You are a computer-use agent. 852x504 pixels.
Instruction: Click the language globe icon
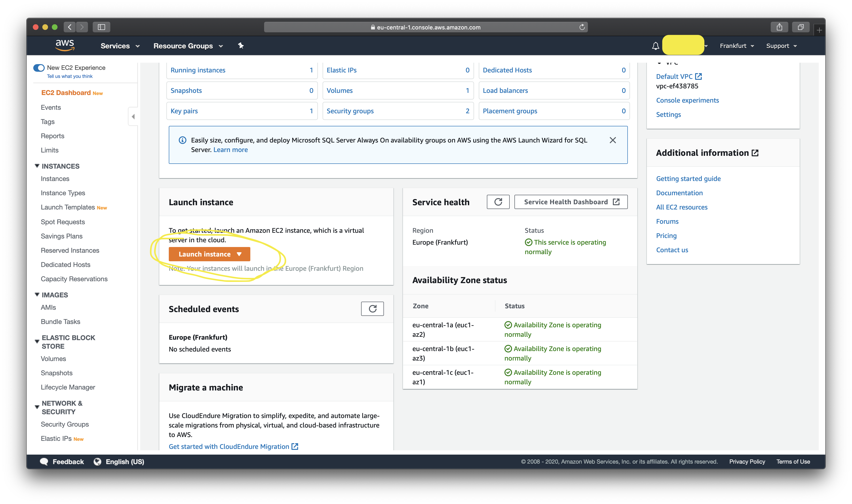97,461
